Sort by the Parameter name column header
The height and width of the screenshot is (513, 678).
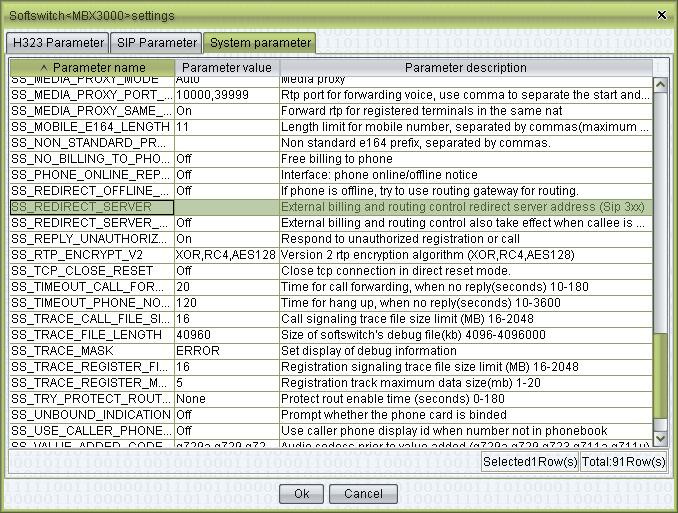tap(92, 68)
